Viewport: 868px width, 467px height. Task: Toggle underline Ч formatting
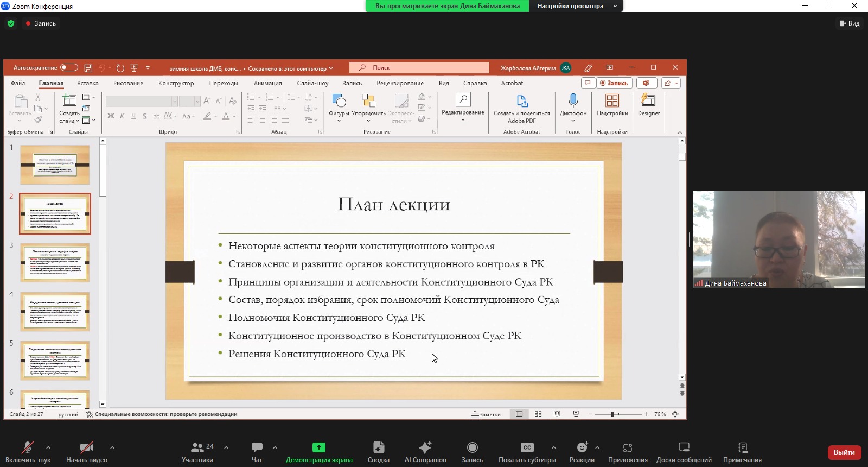133,116
